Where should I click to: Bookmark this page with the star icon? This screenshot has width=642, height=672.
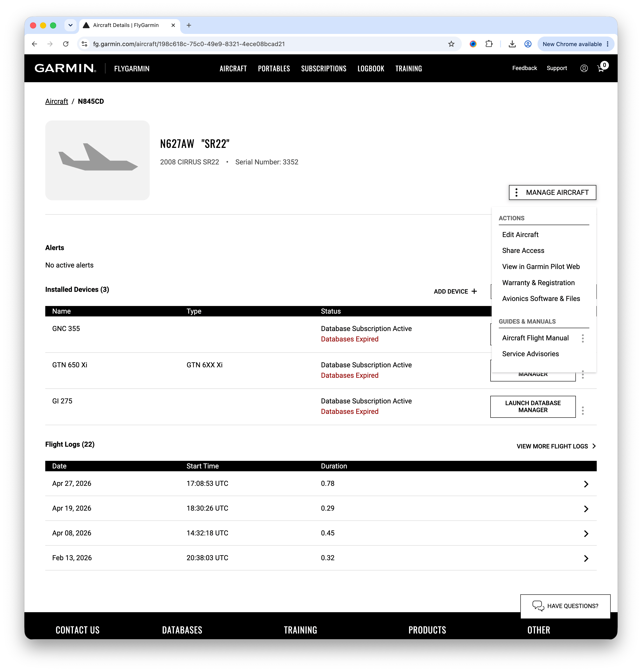pos(451,44)
